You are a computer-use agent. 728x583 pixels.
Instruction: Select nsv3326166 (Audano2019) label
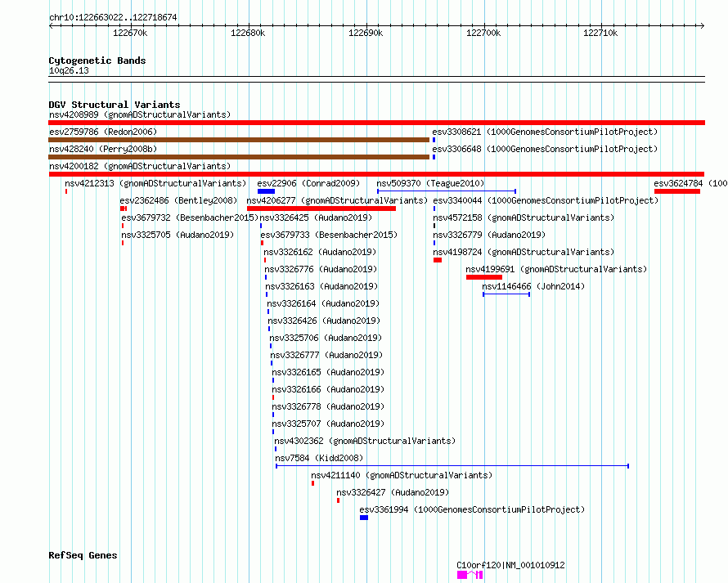tap(328, 389)
